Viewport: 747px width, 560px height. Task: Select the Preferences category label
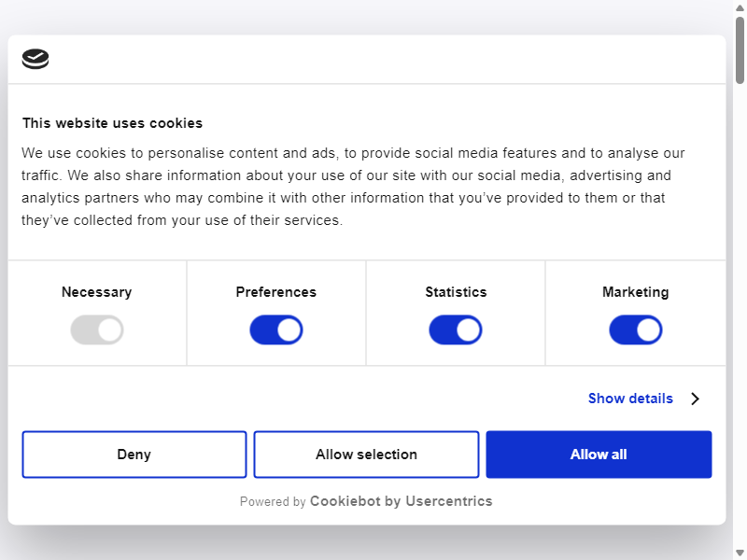(x=276, y=292)
